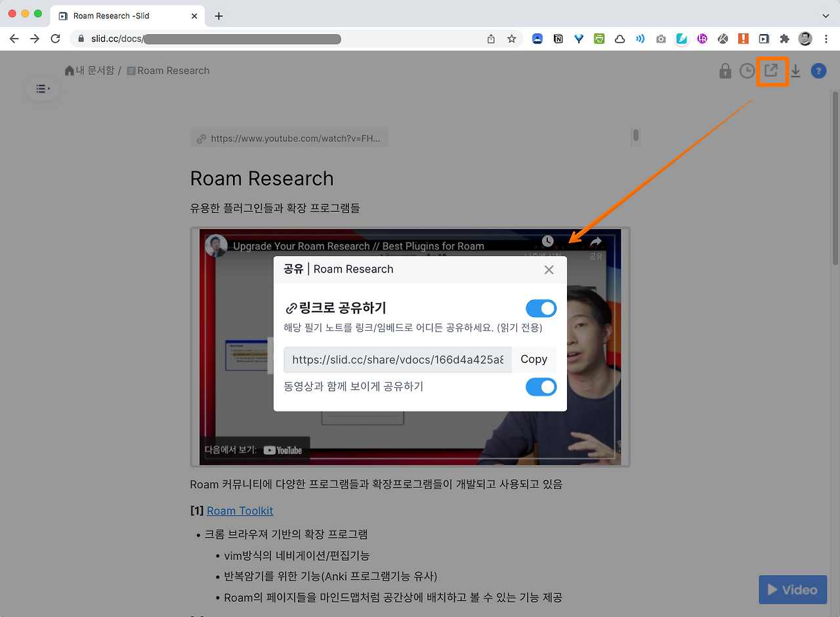The width and height of the screenshot is (840, 617).
Task: Open the Chrome three-dot menu
Action: pyautogui.click(x=826, y=39)
